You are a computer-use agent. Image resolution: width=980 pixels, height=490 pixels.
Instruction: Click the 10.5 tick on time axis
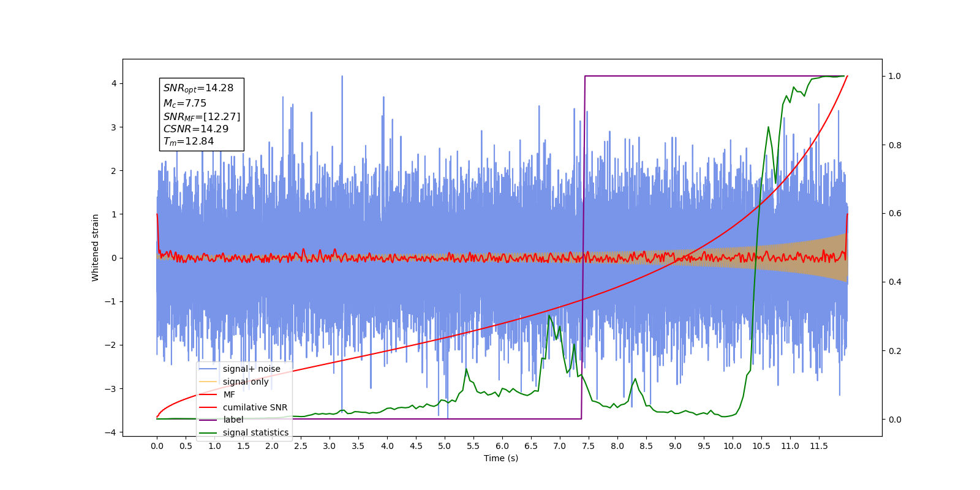coord(761,446)
